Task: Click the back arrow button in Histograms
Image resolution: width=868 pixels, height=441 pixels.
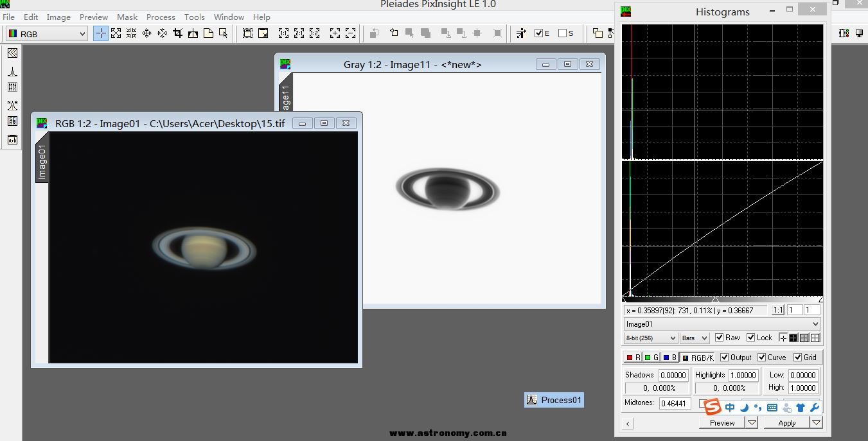Action: pyautogui.click(x=628, y=423)
